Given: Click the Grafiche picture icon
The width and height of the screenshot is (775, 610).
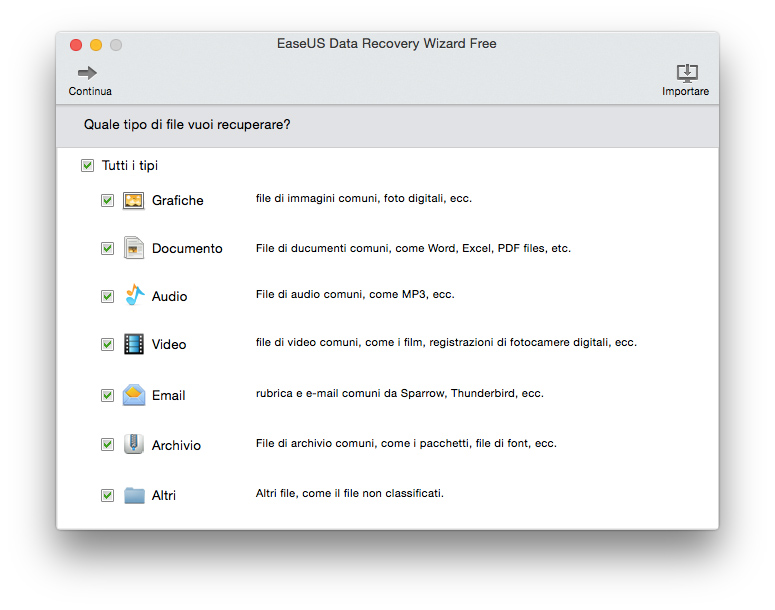Looking at the screenshot, I should [x=133, y=201].
